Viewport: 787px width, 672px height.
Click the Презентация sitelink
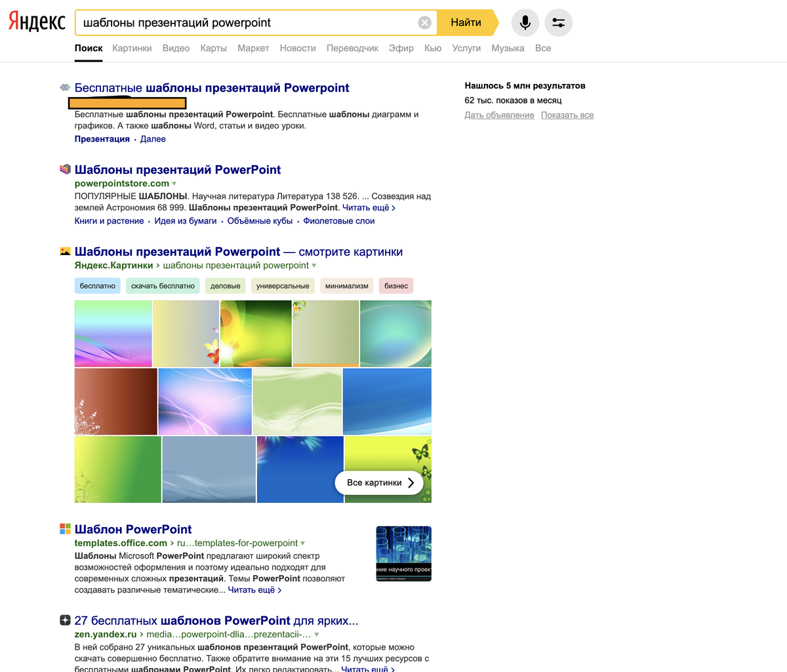(x=102, y=139)
